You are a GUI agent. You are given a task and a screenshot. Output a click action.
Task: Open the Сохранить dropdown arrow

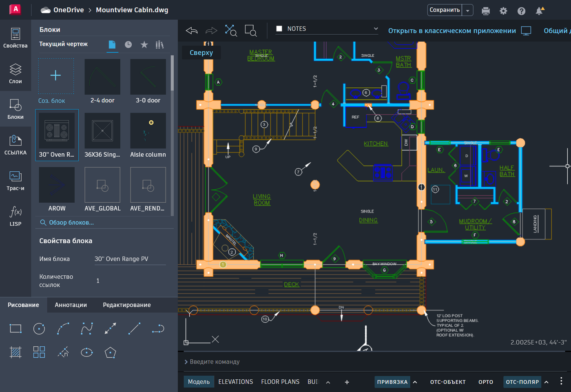pyautogui.click(x=468, y=10)
